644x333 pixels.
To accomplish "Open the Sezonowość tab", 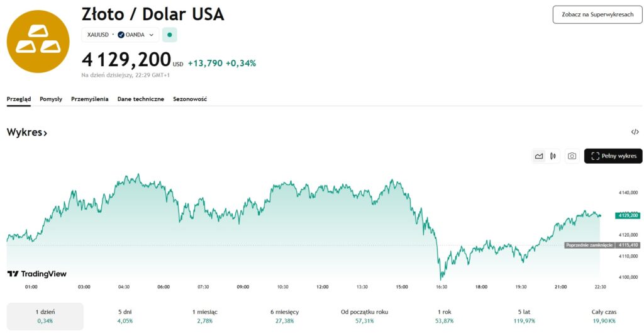I will click(190, 99).
